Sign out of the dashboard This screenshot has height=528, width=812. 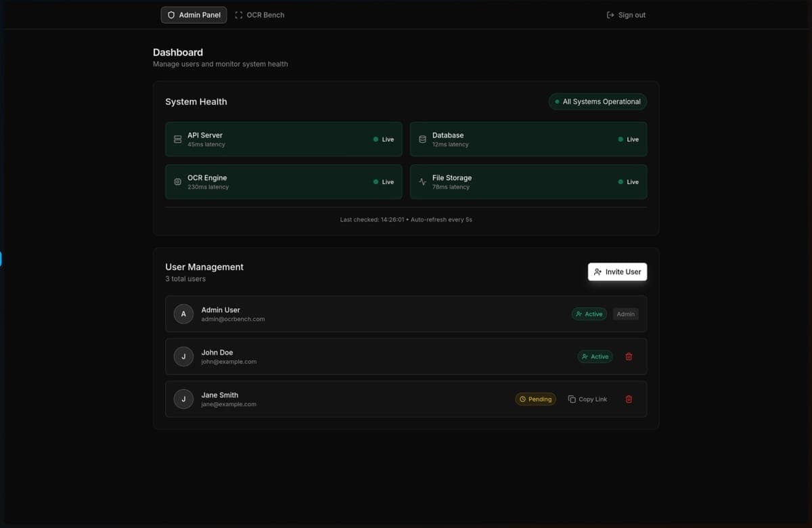[626, 15]
